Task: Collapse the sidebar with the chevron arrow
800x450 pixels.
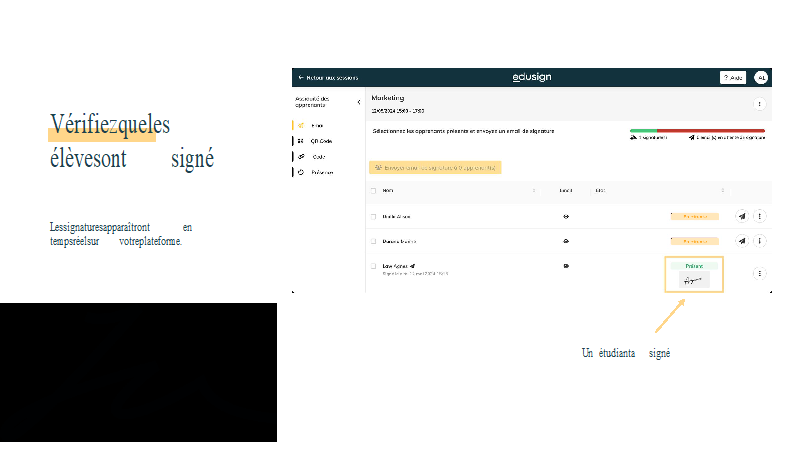Action: [359, 102]
